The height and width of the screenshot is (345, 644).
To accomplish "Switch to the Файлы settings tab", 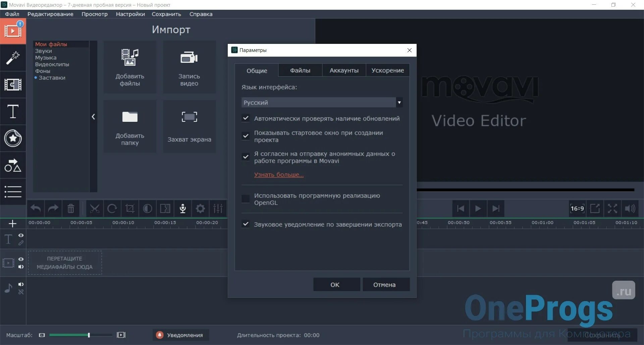I will tap(300, 70).
